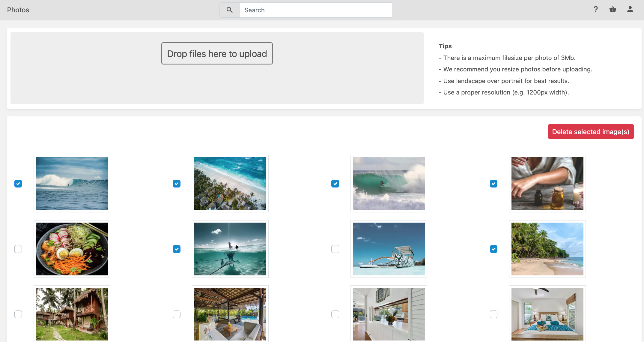The image size is (644, 342).
Task: Open the palm tree beach thumbnail
Action: (x=547, y=249)
